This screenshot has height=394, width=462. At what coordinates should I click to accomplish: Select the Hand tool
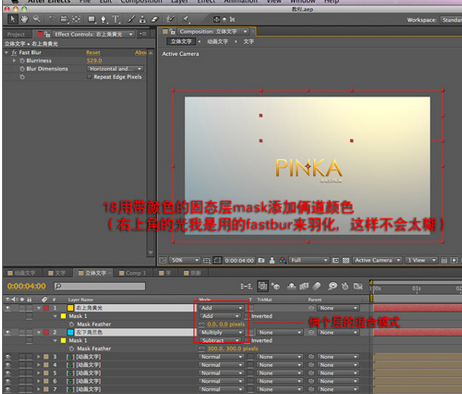pos(24,19)
